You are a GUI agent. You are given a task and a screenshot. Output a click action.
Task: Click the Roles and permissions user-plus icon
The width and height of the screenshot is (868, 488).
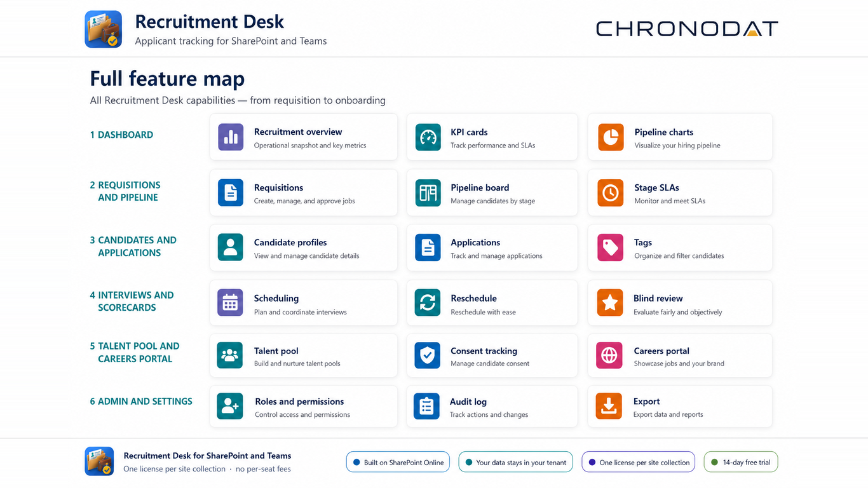[x=230, y=406]
